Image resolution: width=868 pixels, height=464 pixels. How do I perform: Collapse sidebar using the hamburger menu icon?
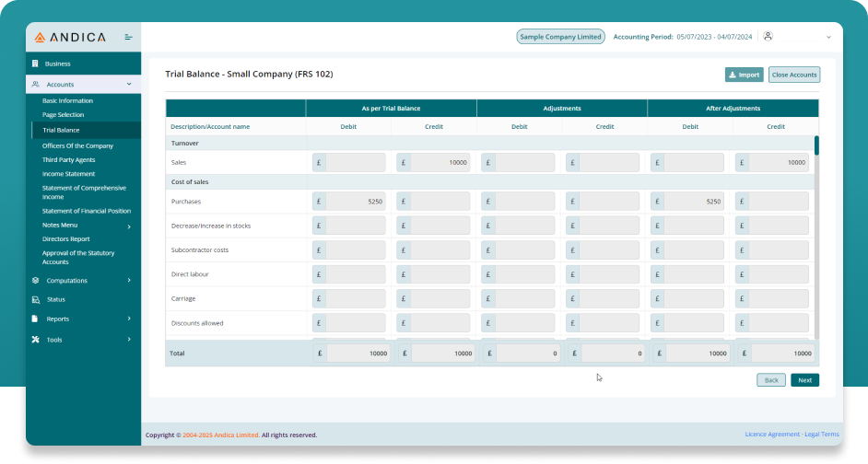pyautogui.click(x=128, y=38)
